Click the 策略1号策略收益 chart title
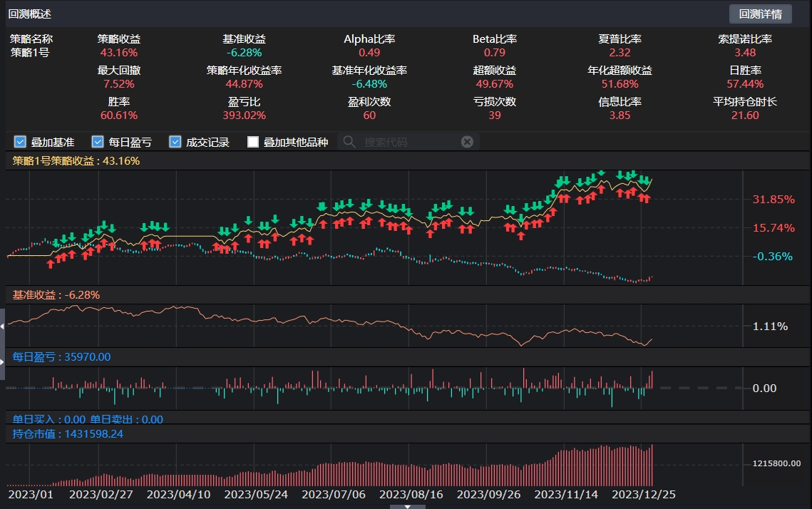 76,161
